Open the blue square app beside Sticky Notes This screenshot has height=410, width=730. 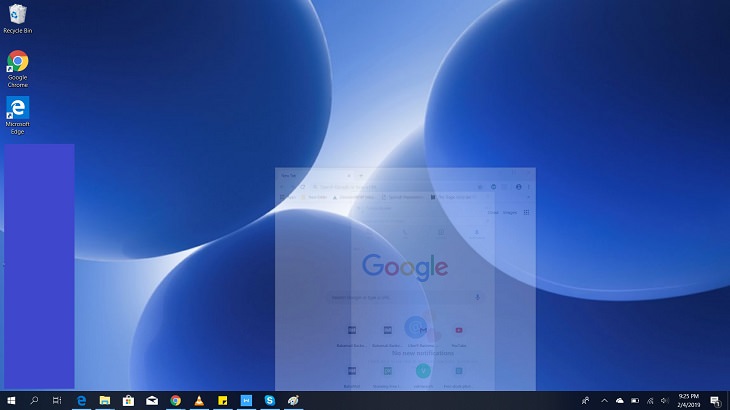(x=246, y=400)
